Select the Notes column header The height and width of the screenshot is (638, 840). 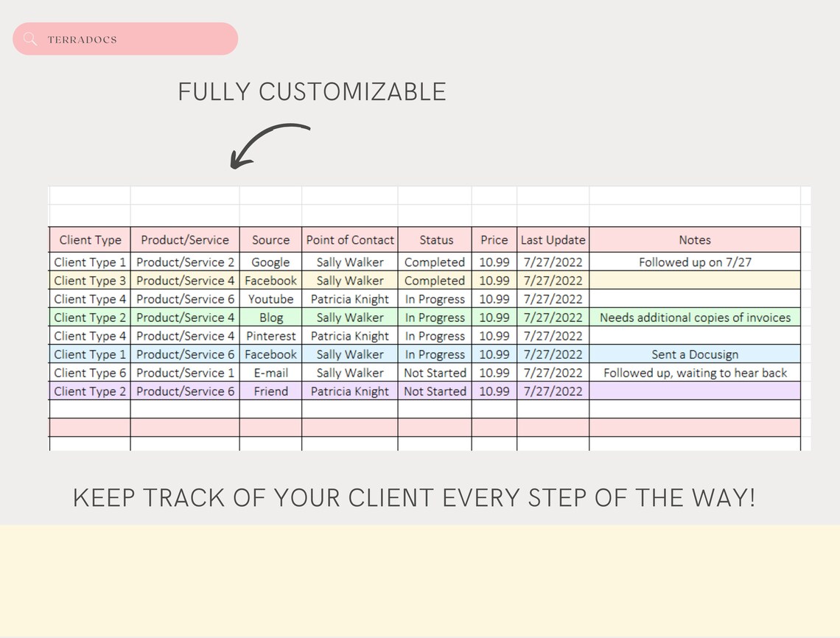click(x=694, y=239)
